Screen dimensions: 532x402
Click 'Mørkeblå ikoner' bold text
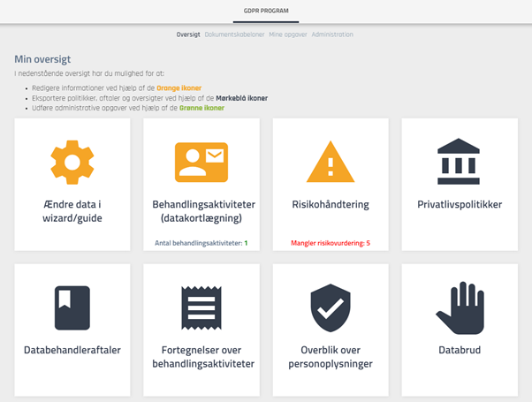[242, 98]
